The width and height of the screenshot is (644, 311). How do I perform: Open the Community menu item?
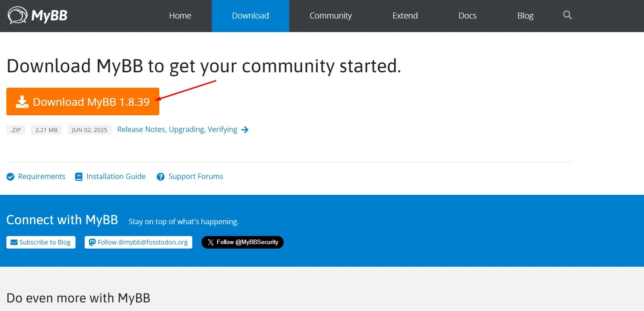pyautogui.click(x=330, y=16)
